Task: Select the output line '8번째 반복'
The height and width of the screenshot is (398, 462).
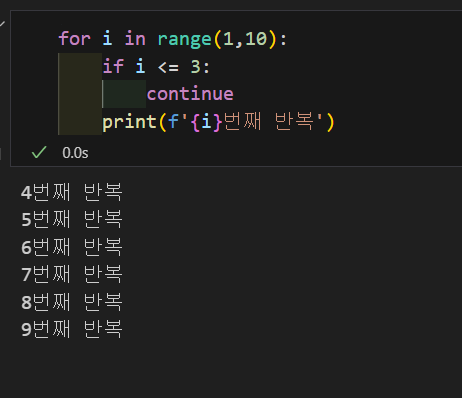Action: 72,302
